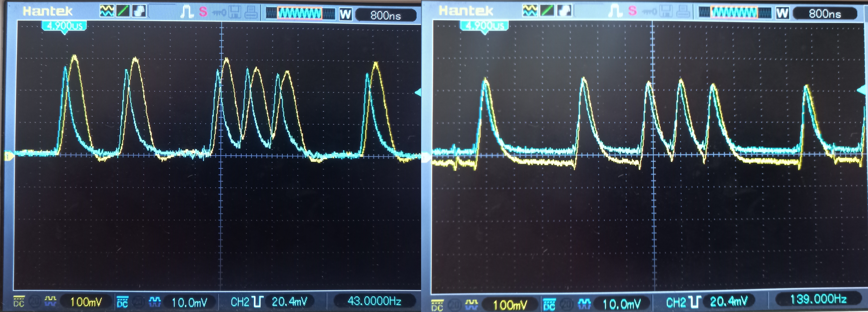The height and width of the screenshot is (312, 868).
Task: Click the yellow CH1 ground marker on left scope
Action: (9, 156)
